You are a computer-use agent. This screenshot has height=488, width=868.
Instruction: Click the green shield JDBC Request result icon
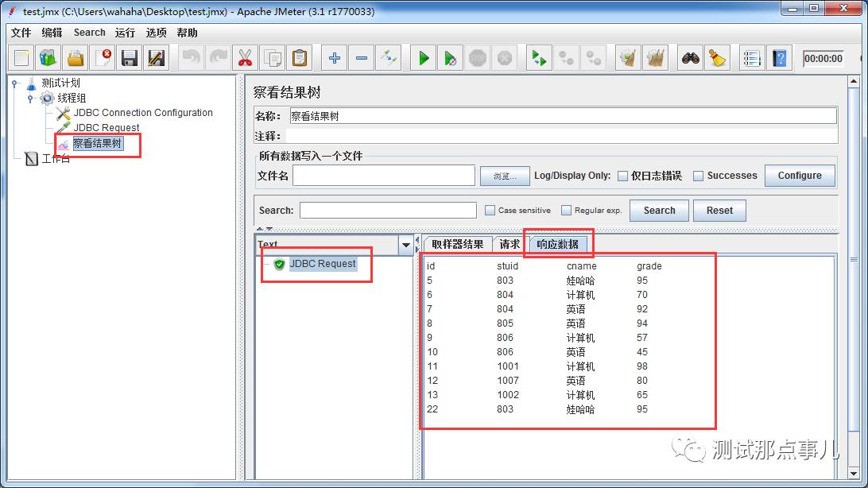pos(279,264)
